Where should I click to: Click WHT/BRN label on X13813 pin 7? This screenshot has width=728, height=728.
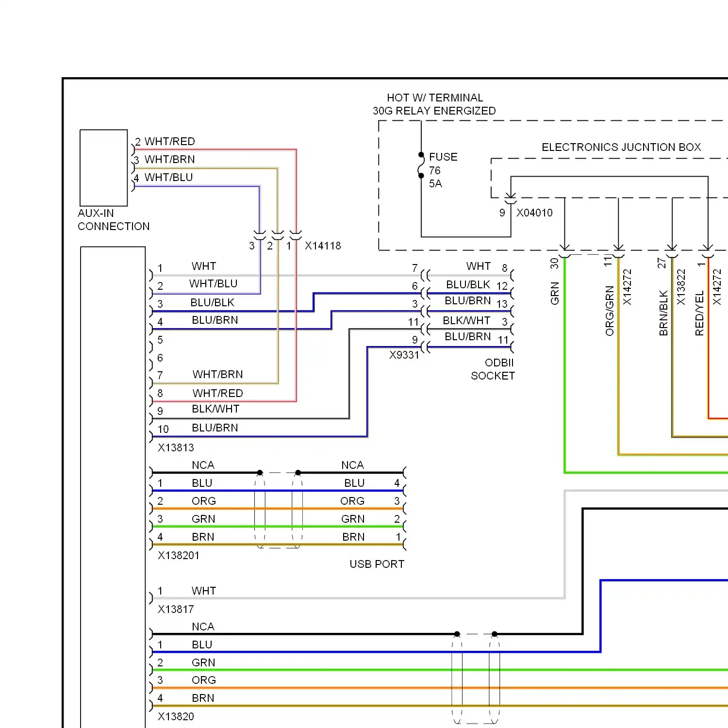pos(218,374)
